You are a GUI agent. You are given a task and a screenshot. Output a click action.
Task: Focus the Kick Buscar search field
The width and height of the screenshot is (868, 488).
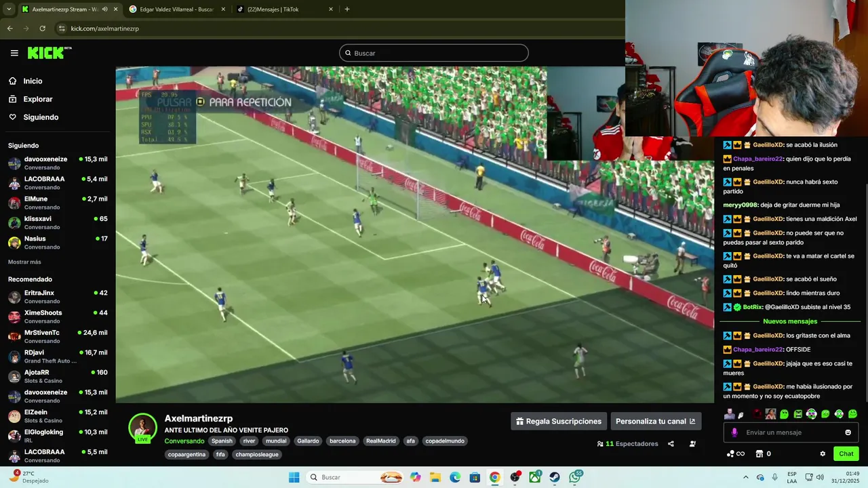point(434,53)
